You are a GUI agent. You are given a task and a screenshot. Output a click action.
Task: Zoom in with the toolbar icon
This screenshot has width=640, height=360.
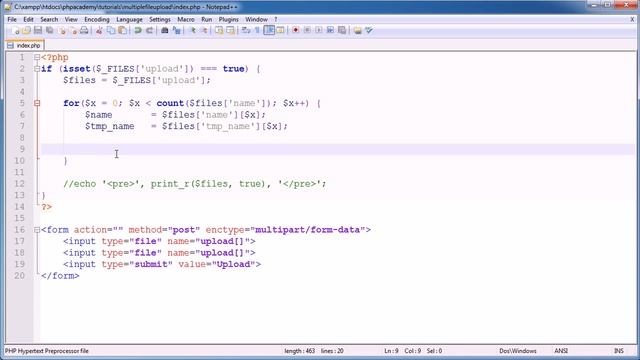(x=192, y=30)
